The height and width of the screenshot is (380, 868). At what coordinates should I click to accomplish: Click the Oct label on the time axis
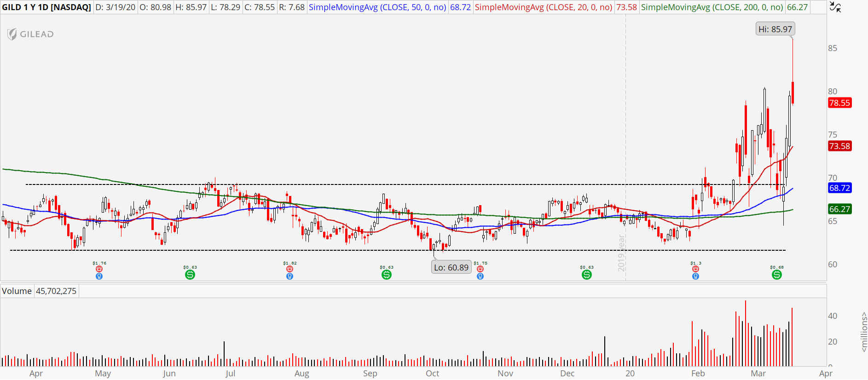[x=432, y=373]
